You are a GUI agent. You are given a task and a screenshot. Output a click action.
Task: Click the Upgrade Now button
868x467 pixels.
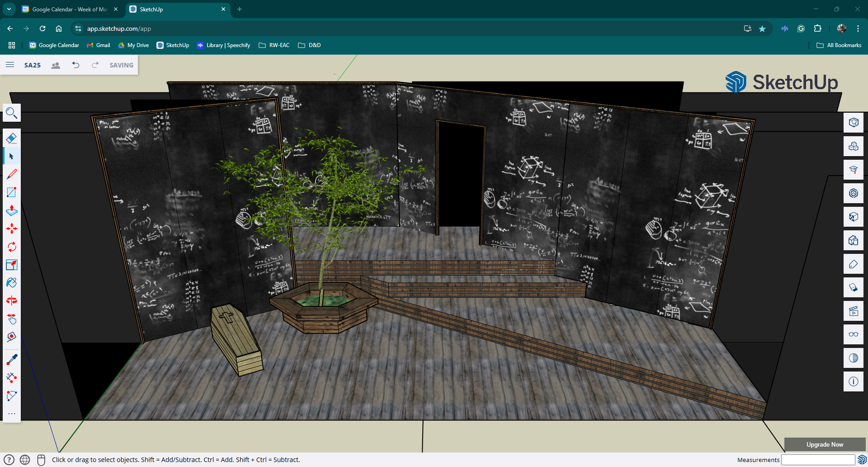point(825,444)
